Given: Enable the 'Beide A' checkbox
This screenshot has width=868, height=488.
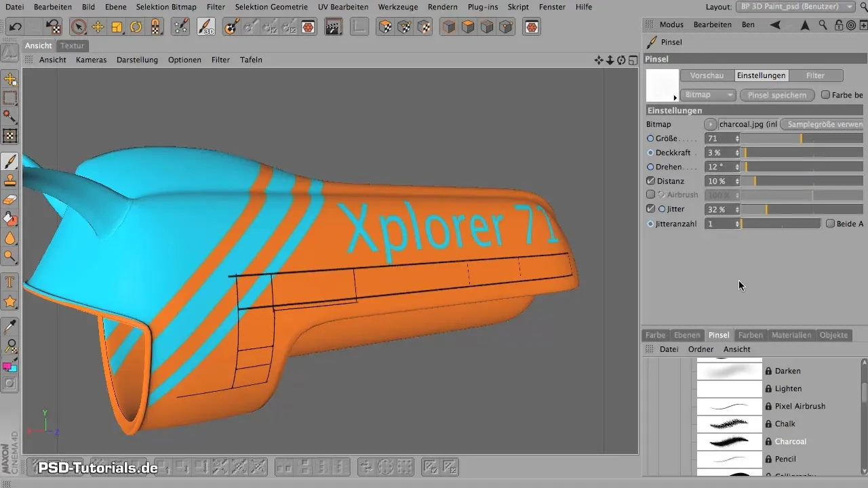Looking at the screenshot, I should pos(830,224).
